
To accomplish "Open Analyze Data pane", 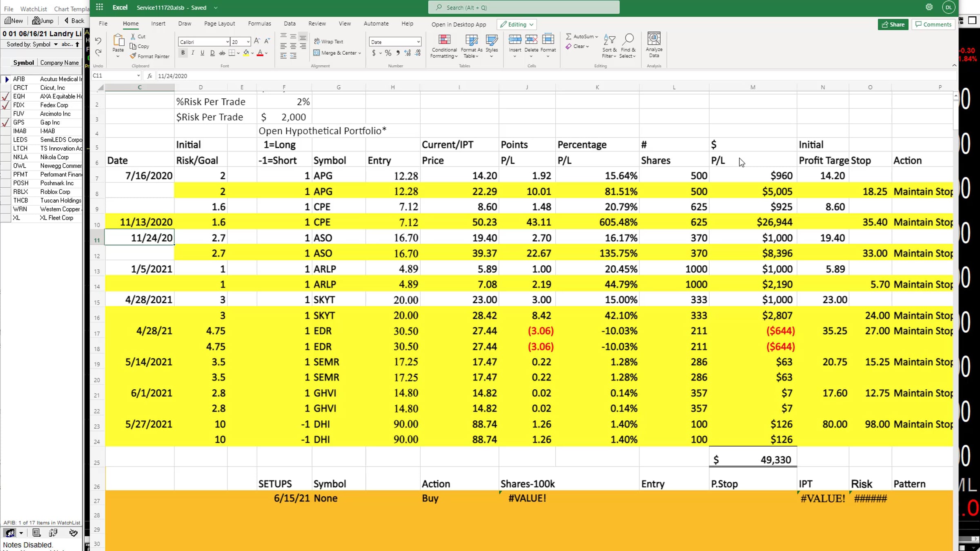I will click(654, 45).
